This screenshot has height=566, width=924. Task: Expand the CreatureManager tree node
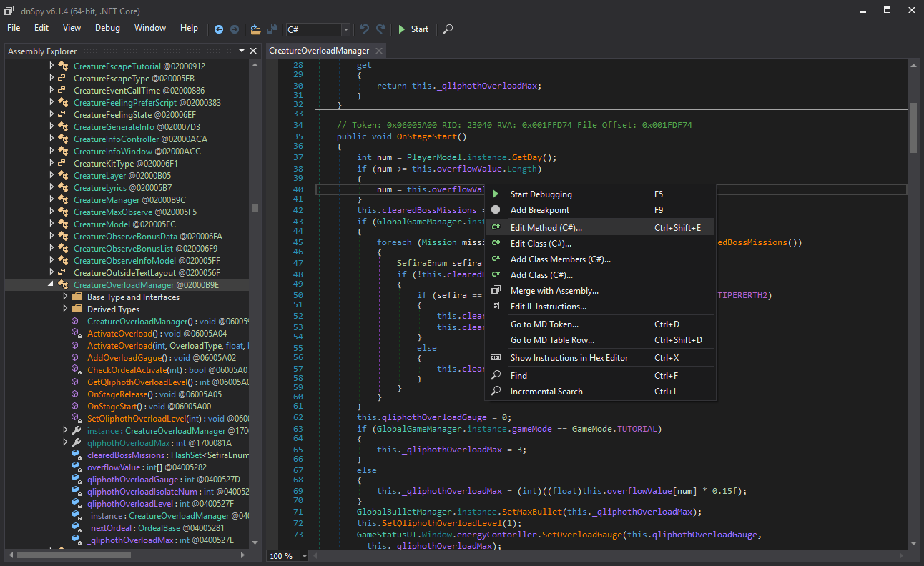[51, 199]
